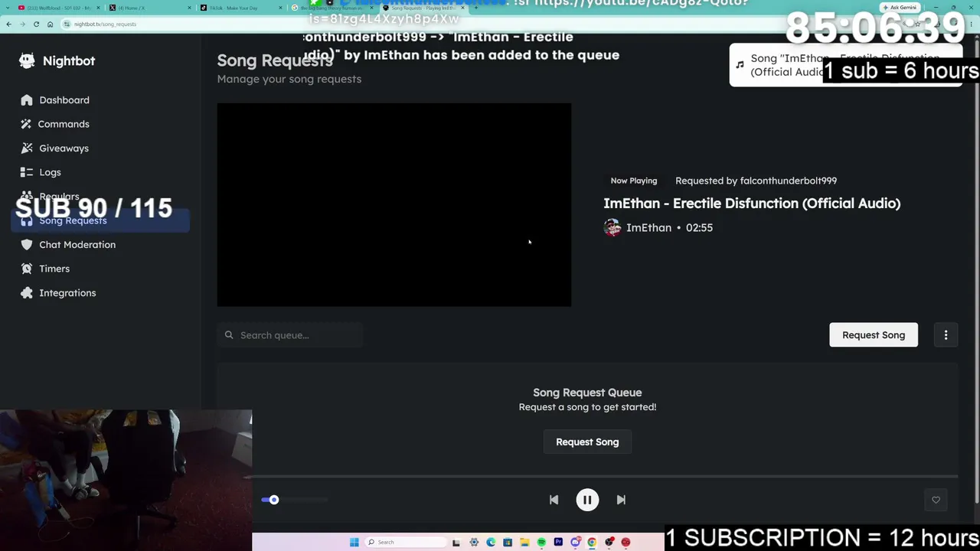
Task: Click Request Song button under the queue message
Action: [587, 442]
